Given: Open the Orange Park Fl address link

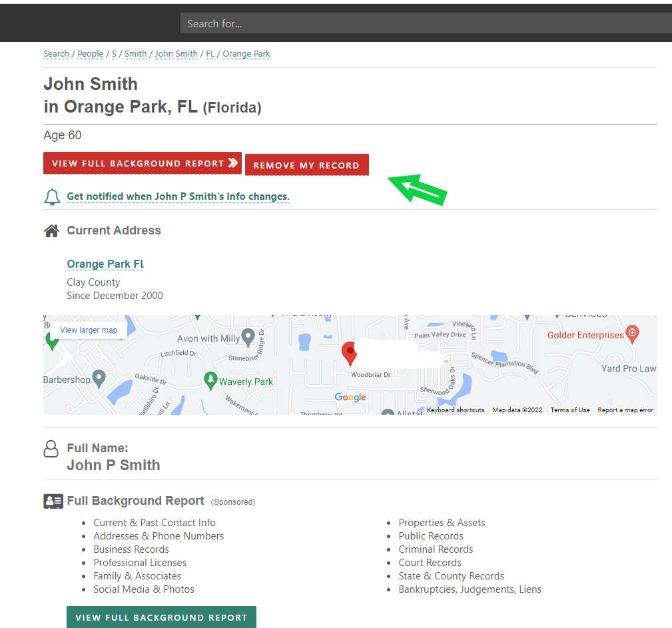Looking at the screenshot, I should coord(105,264).
